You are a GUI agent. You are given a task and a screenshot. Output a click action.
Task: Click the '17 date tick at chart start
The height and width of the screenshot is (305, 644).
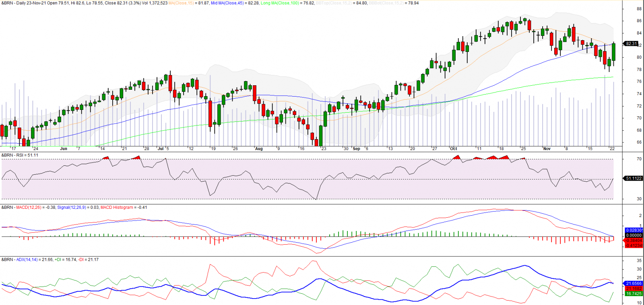(14, 148)
